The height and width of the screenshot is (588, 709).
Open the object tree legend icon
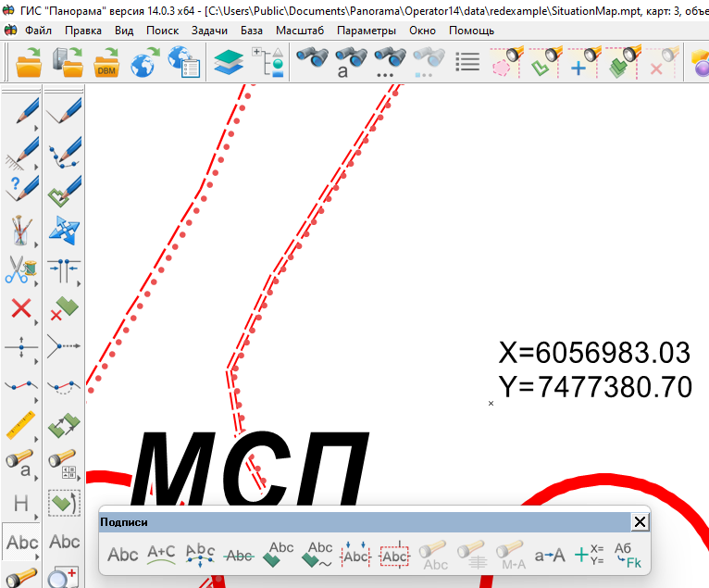pyautogui.click(x=268, y=62)
